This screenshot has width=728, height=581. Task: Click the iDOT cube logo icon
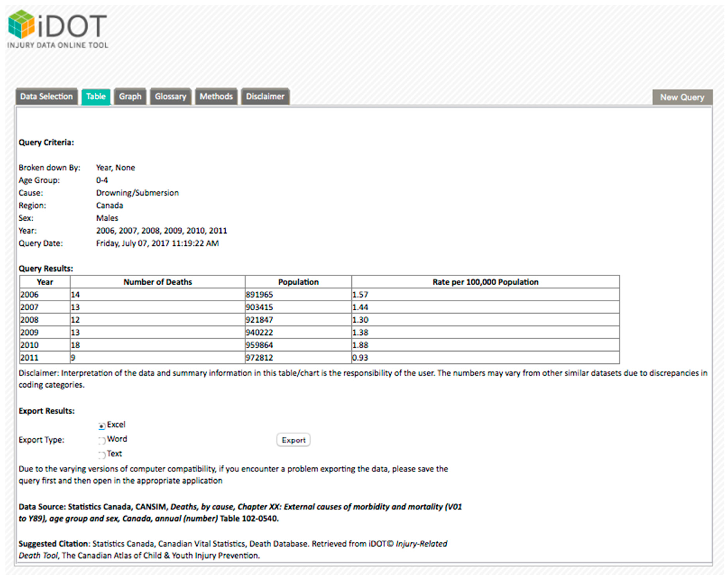[21, 24]
